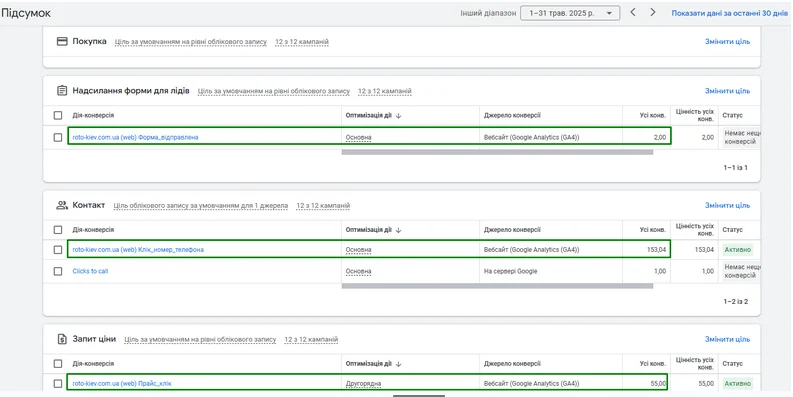Open Другорядна optimization dropdown for Прайс_клік
The width and height of the screenshot is (793, 397).
pyautogui.click(x=363, y=384)
